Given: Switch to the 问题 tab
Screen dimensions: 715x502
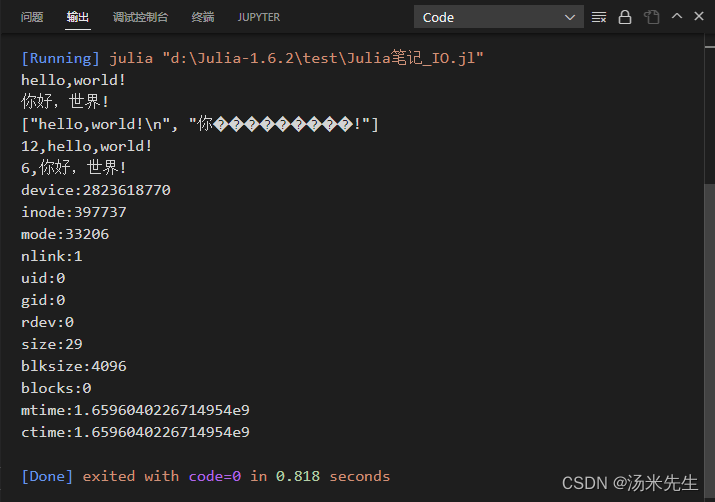Looking at the screenshot, I should click(32, 17).
